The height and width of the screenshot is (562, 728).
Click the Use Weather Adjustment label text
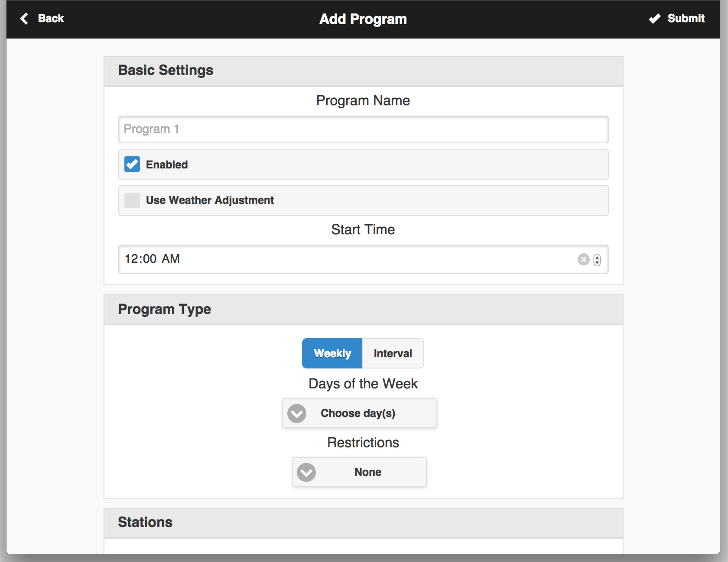210,200
